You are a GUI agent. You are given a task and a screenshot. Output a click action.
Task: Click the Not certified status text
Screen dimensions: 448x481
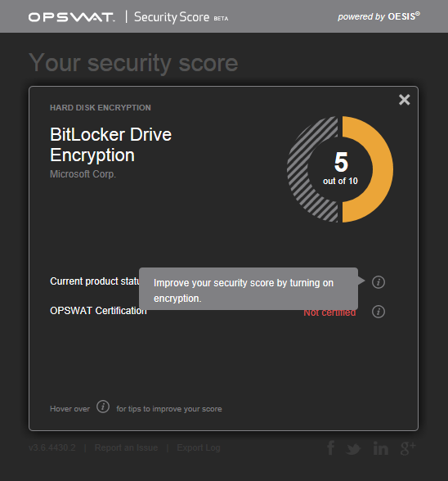[x=329, y=313]
